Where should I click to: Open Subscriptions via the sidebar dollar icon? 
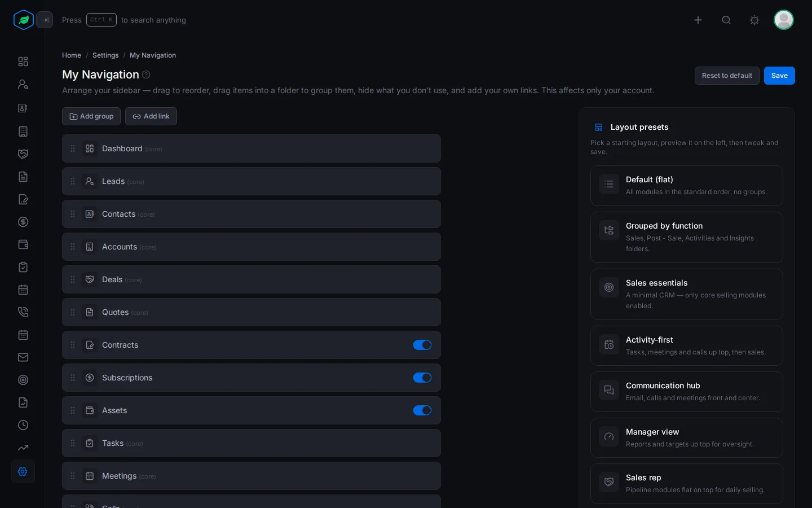(23, 222)
